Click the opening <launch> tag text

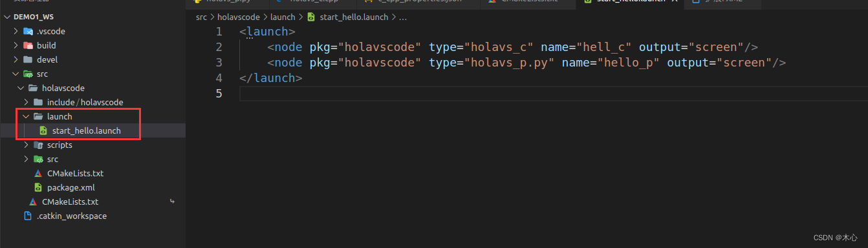[x=267, y=31]
